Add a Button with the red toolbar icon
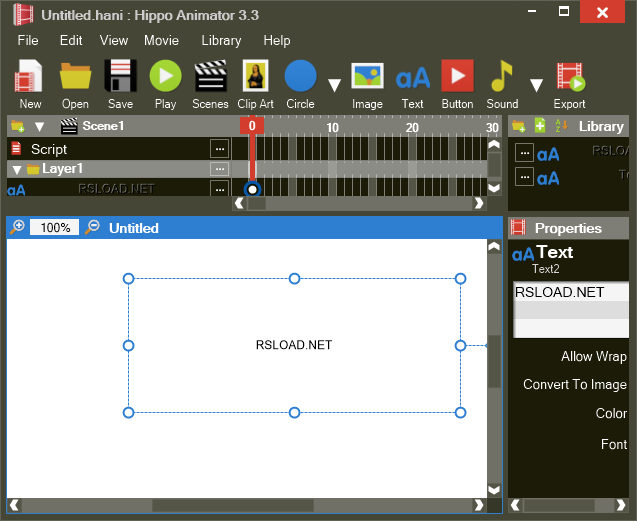 point(457,84)
